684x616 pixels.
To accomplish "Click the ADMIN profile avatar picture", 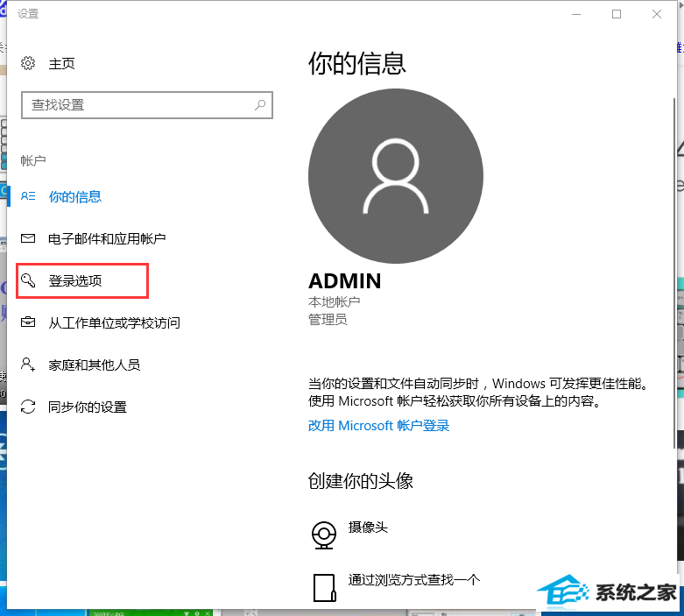I will coord(396,176).
